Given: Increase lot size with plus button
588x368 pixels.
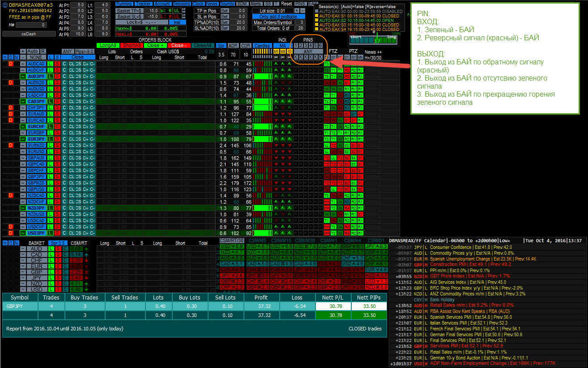Looking at the screenshot, I should click(x=297, y=11).
